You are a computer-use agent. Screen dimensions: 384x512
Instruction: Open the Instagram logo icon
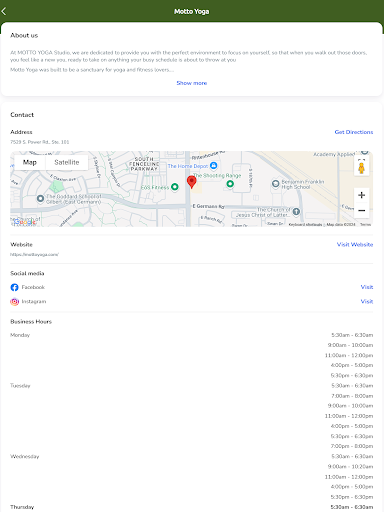[14, 302]
